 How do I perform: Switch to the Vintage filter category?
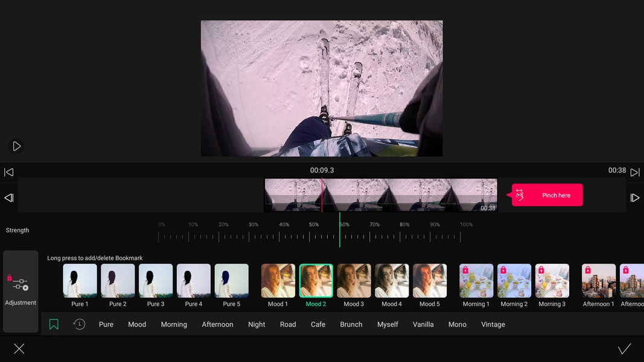click(493, 324)
